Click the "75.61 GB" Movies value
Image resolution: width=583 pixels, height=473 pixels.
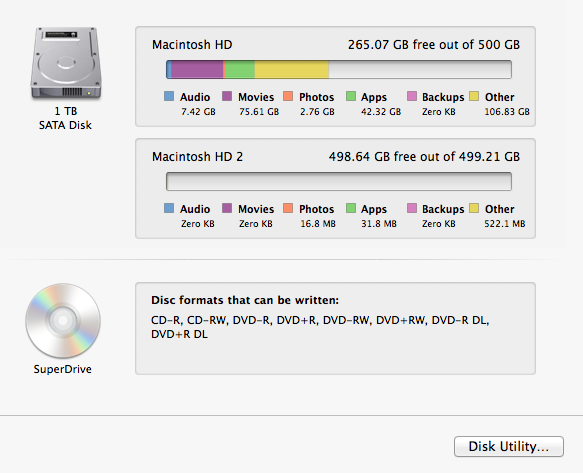(x=259, y=112)
